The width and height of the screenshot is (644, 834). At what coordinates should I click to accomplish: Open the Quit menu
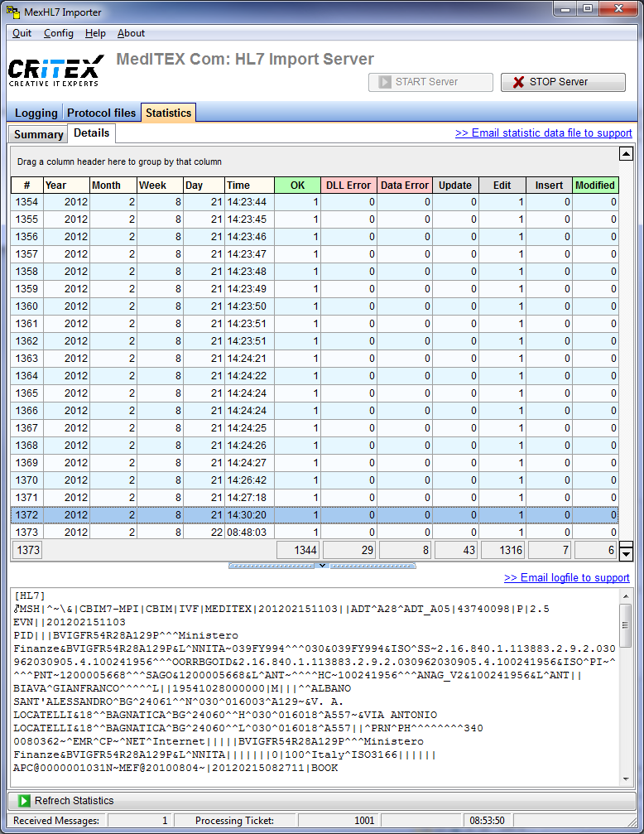[x=22, y=33]
